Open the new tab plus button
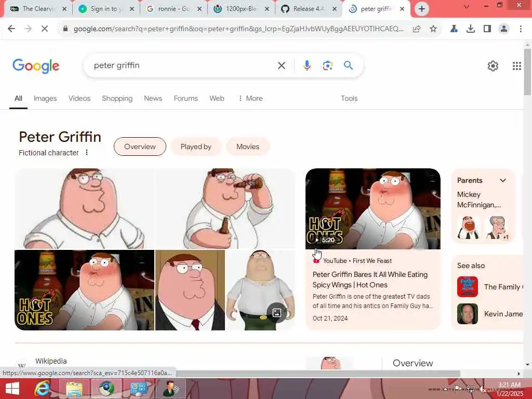 tap(422, 9)
